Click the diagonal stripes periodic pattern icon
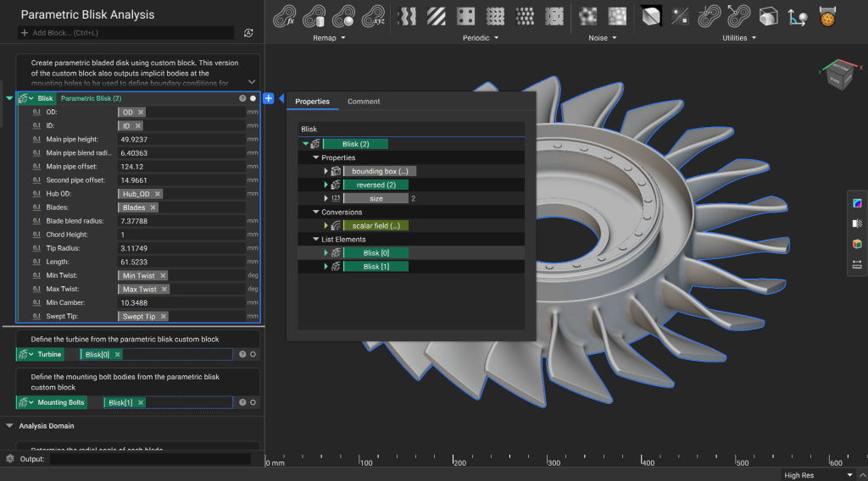Viewport: 868px width, 481px height. 437,16
